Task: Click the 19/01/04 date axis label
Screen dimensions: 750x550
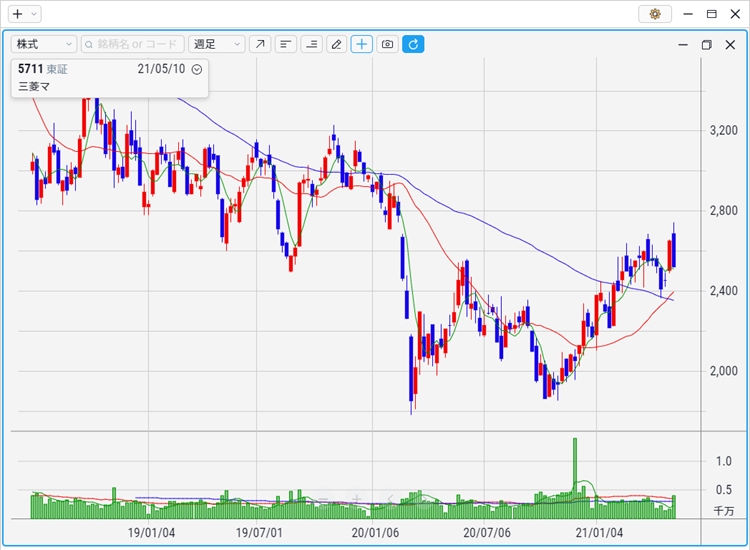Action: [151, 533]
